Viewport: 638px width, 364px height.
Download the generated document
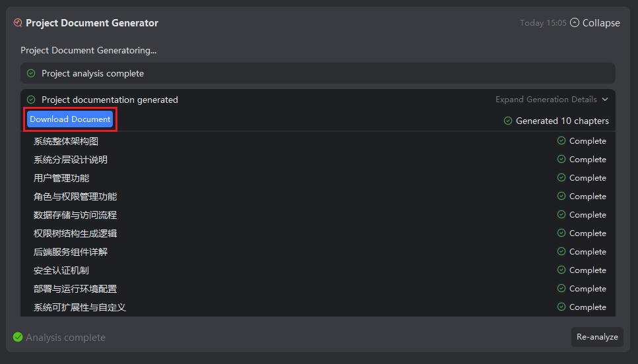tap(70, 119)
